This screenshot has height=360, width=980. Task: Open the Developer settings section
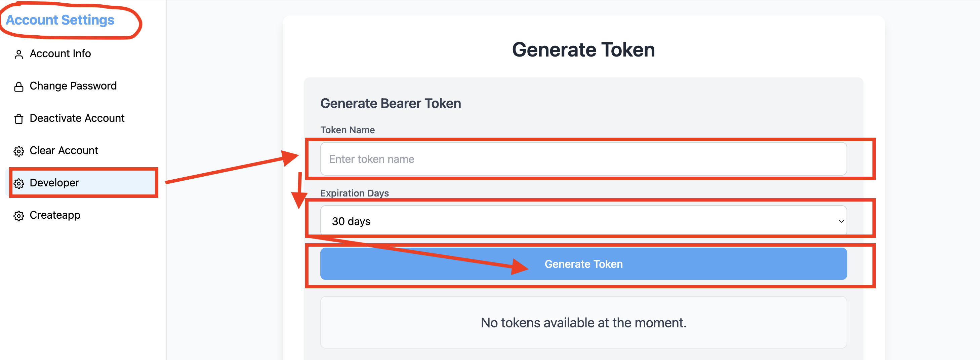[x=54, y=182]
